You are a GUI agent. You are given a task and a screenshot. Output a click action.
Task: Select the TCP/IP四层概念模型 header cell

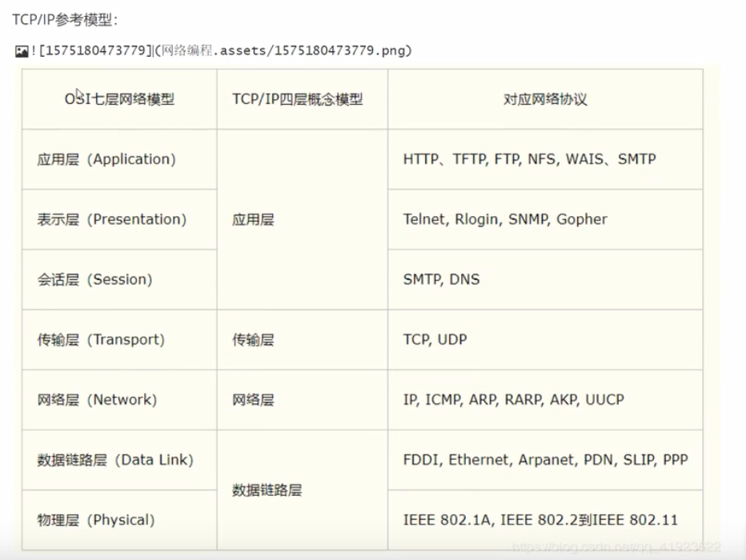(x=303, y=99)
